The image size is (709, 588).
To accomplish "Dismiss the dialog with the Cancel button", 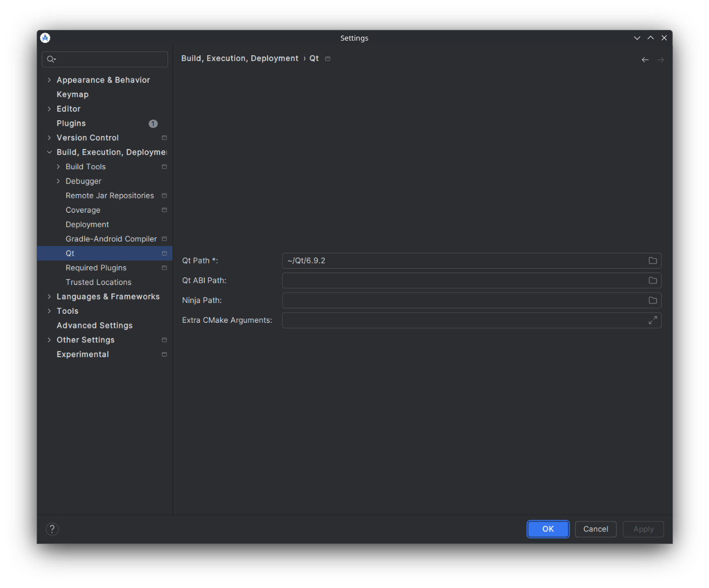I will pos(596,529).
